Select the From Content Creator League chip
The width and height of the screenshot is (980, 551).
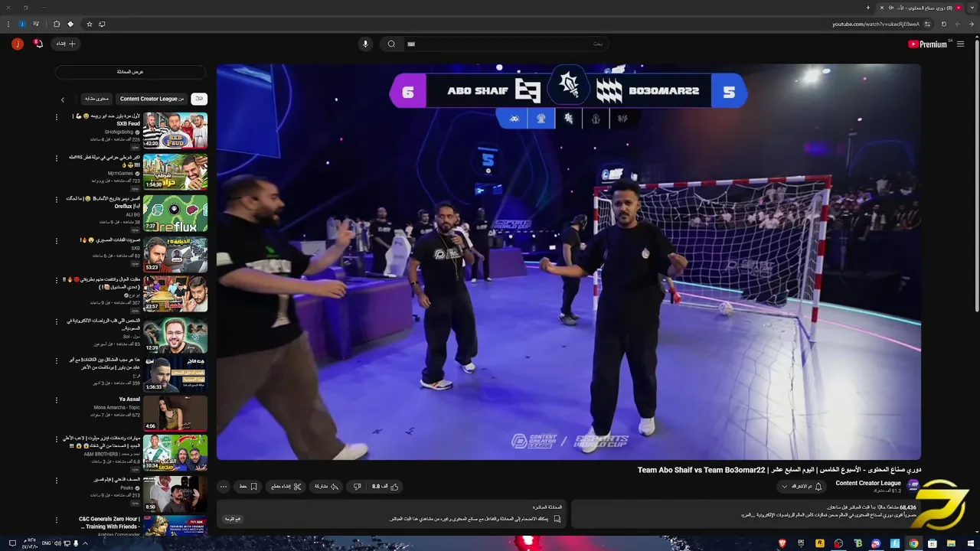point(152,99)
